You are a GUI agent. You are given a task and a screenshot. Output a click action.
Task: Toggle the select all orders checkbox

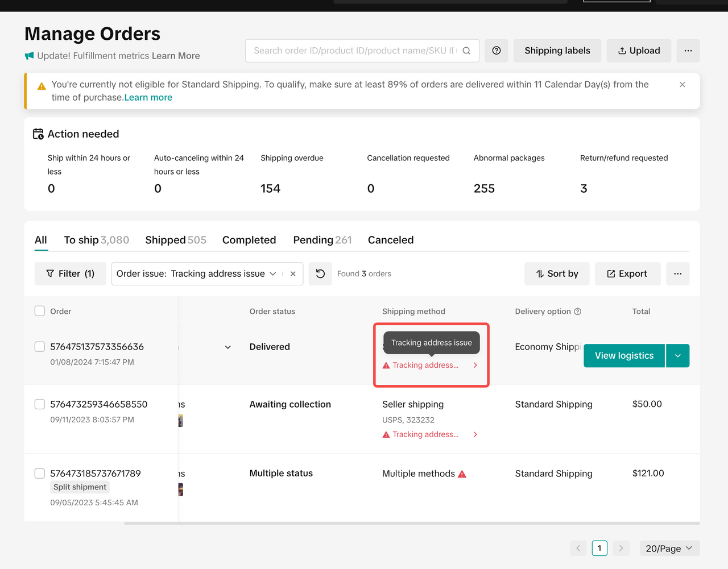(x=40, y=311)
